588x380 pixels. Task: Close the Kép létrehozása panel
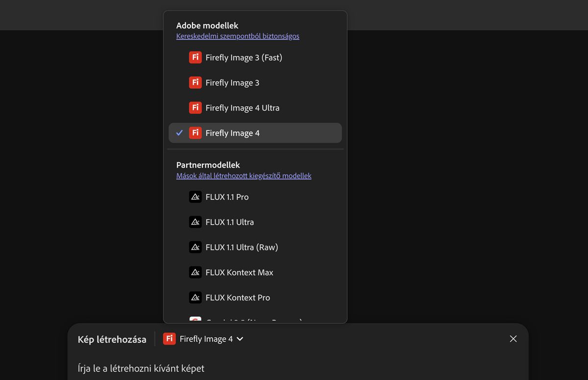point(513,339)
